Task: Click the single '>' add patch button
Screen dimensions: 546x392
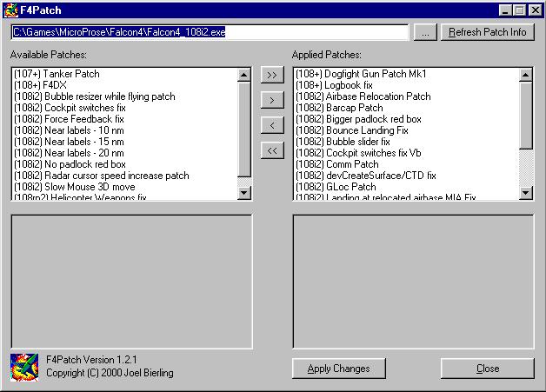Action: click(x=272, y=101)
